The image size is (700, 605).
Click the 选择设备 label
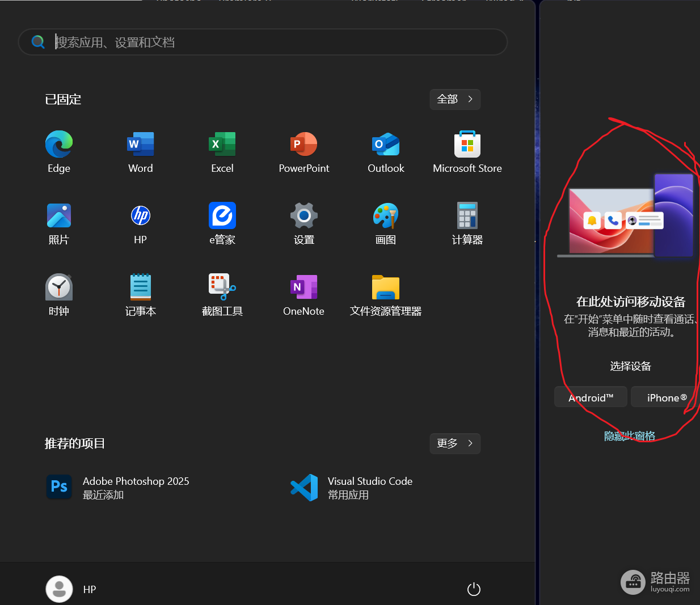pos(631,366)
